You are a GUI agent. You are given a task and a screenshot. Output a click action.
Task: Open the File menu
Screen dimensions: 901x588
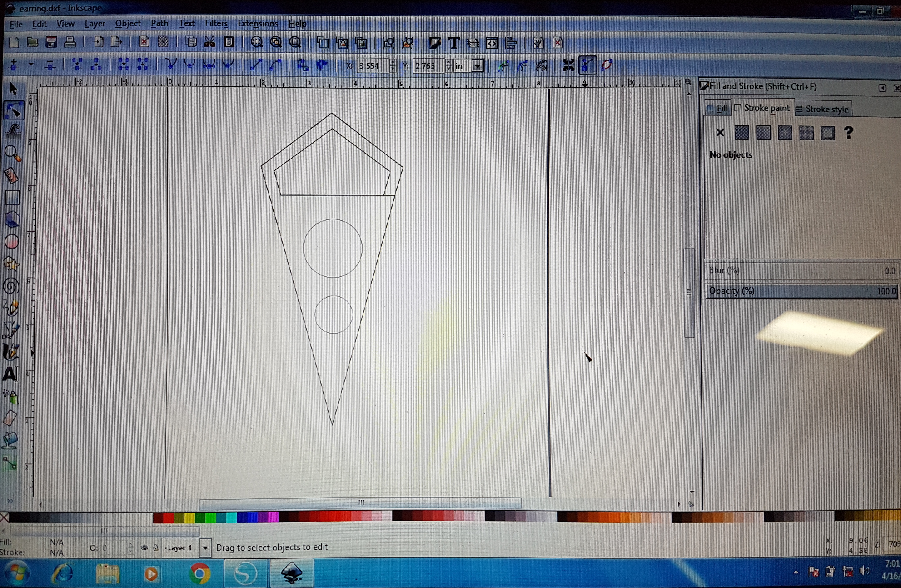[x=16, y=24]
